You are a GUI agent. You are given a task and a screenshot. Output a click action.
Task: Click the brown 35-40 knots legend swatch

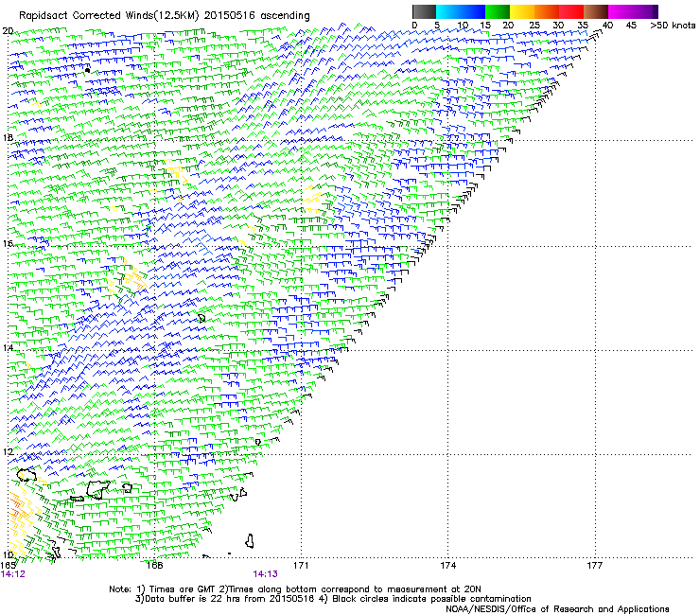click(596, 11)
